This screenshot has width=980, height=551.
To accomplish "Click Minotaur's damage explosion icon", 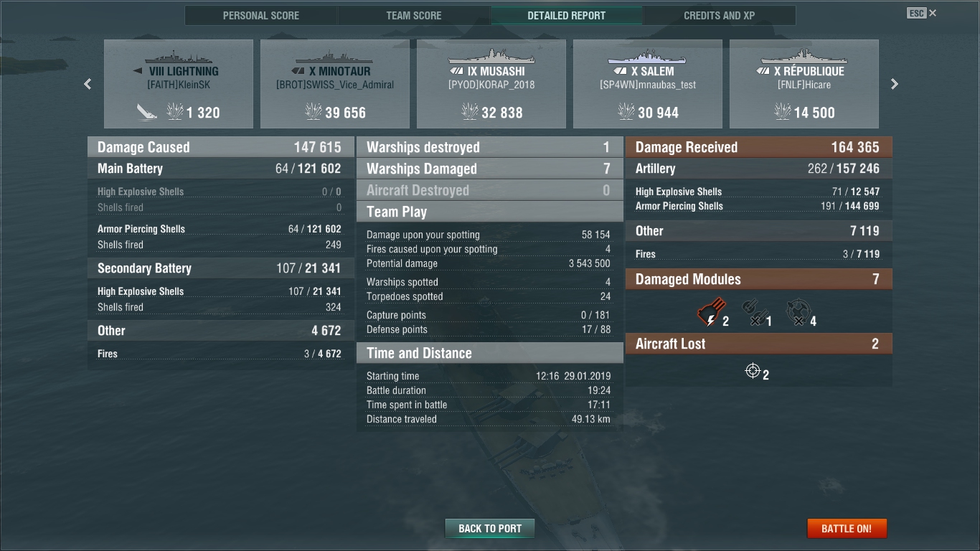I will [x=313, y=111].
